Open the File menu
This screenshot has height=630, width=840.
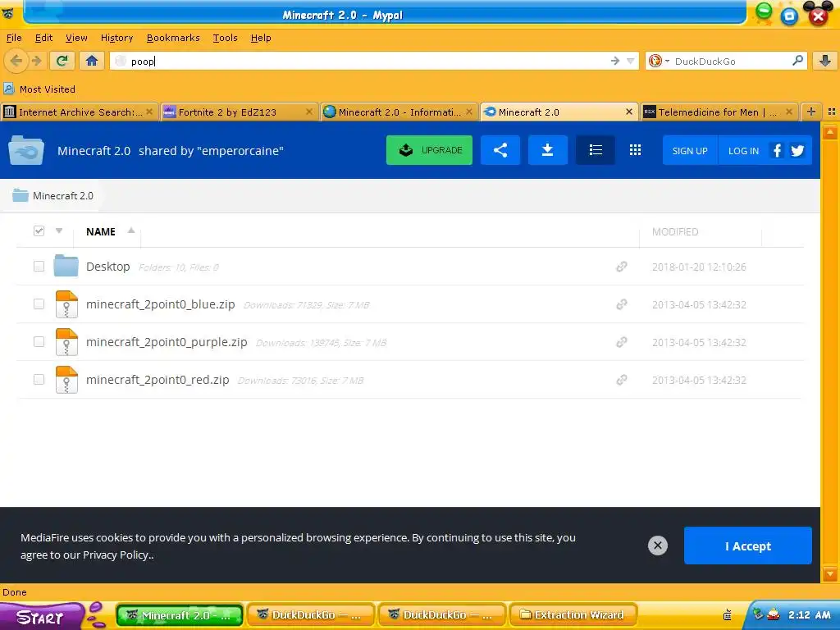tap(14, 38)
